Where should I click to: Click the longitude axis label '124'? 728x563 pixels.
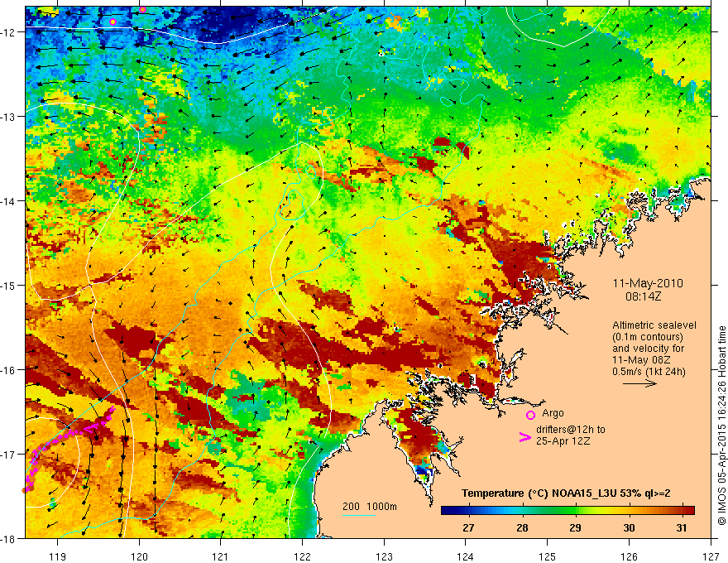pos(466,556)
